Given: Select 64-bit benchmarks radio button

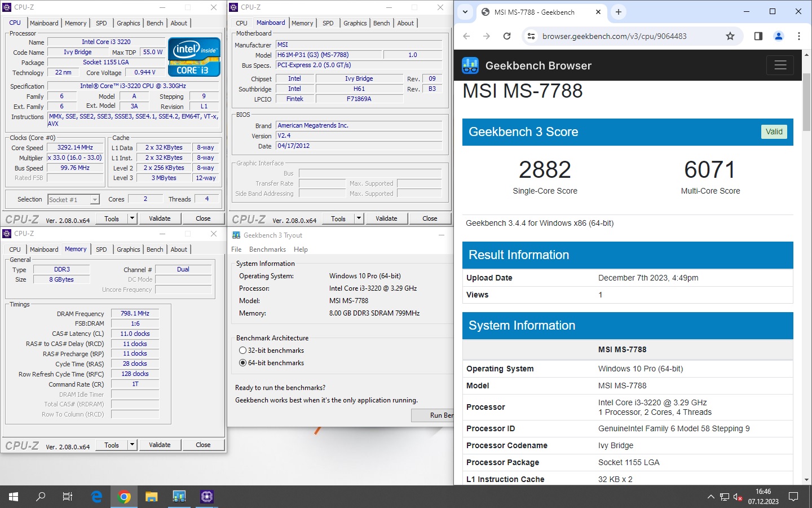Looking at the screenshot, I should [242, 363].
